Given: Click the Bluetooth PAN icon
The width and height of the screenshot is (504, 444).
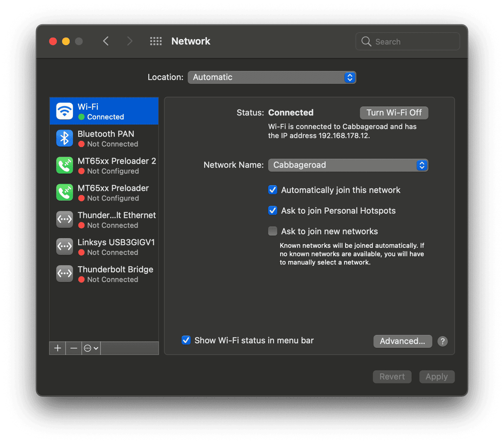Looking at the screenshot, I should [x=64, y=138].
